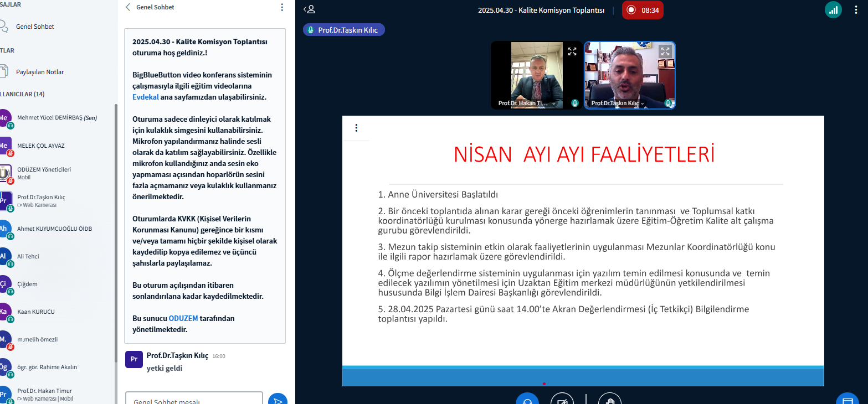The image size is (868, 404).
Task: Select Prof.Dr.Taşkın Kılıç video thumbnail
Action: click(x=630, y=75)
